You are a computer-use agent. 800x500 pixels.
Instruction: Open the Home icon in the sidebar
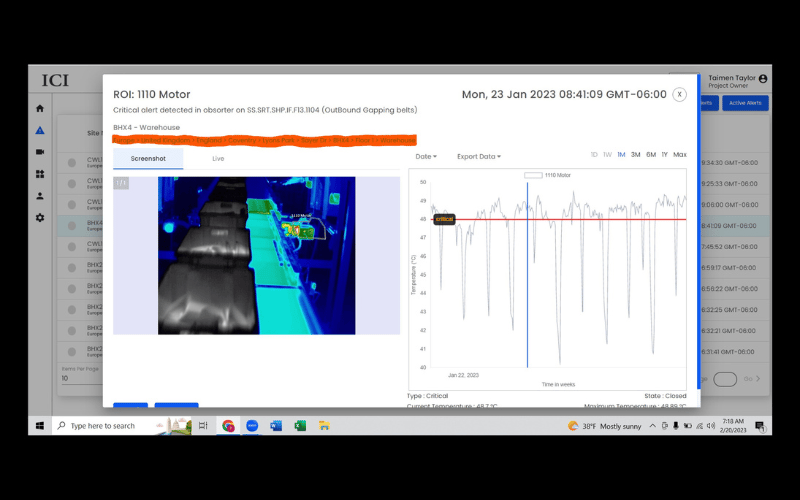[40, 108]
